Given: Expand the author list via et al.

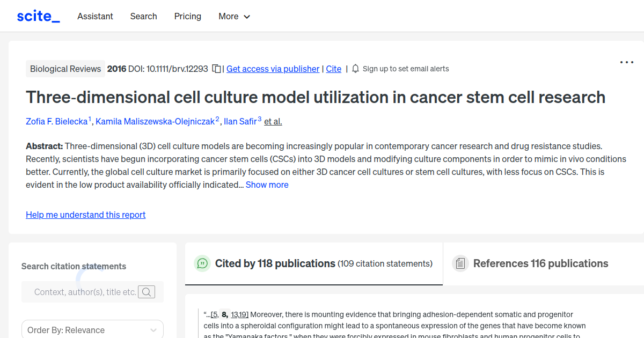Looking at the screenshot, I should click(x=273, y=121).
